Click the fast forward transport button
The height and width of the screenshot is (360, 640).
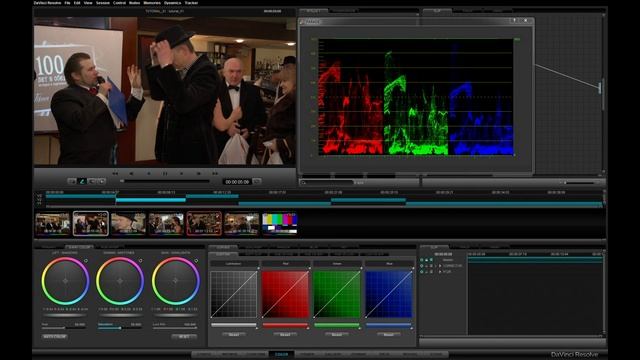pyautogui.click(x=215, y=173)
